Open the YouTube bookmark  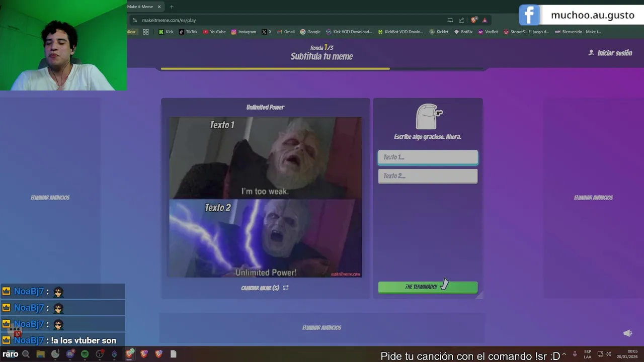(x=214, y=32)
